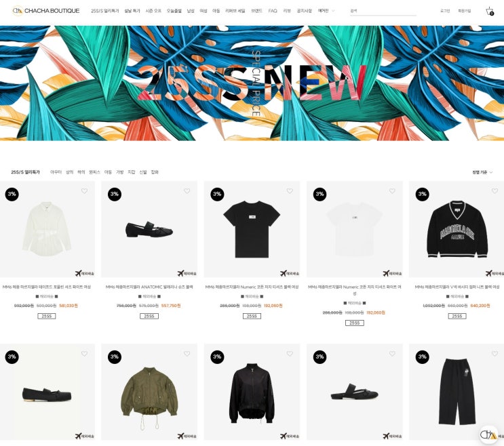Expand the 매거진 menu chevron
The image size is (504, 446).
pos(333,11)
